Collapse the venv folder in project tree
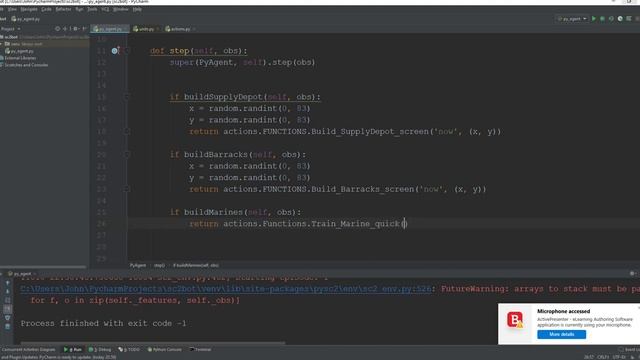This screenshot has width=640, height=360. (2, 44)
